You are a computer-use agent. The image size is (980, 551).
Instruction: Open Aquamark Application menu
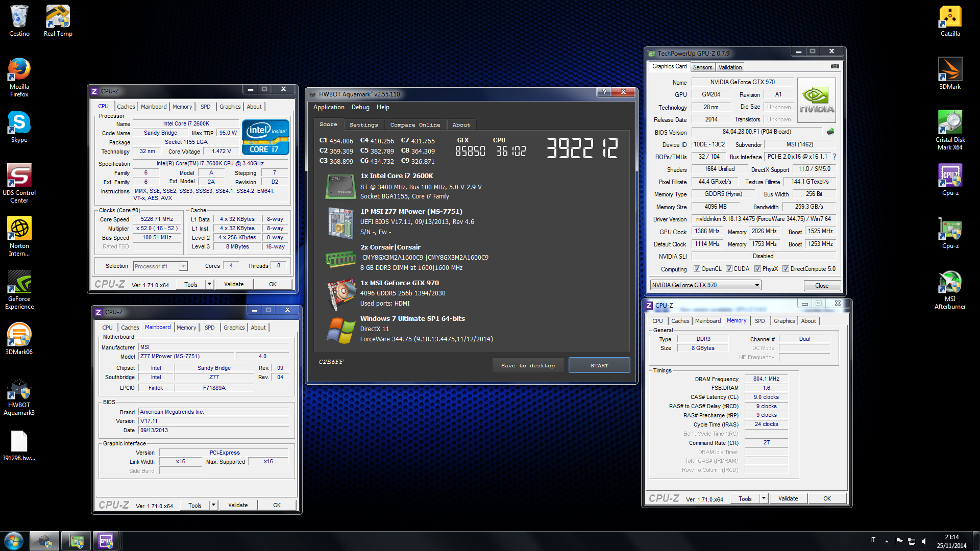point(329,107)
